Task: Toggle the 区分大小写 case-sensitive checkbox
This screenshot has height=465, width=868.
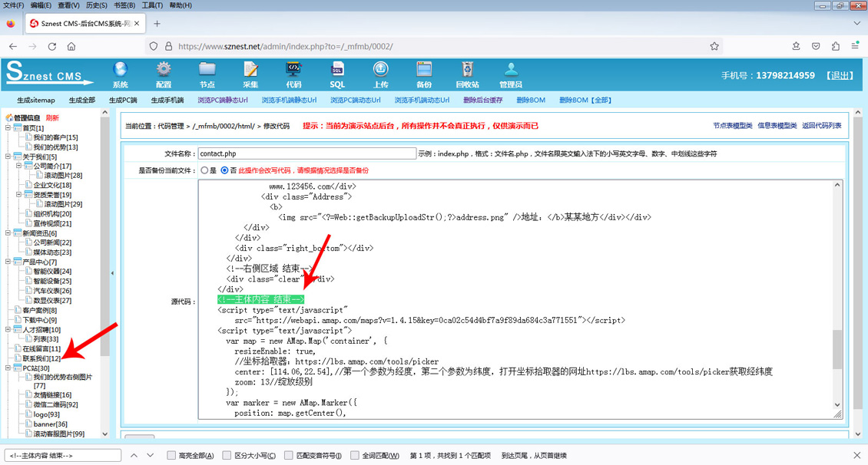Action: click(x=227, y=455)
